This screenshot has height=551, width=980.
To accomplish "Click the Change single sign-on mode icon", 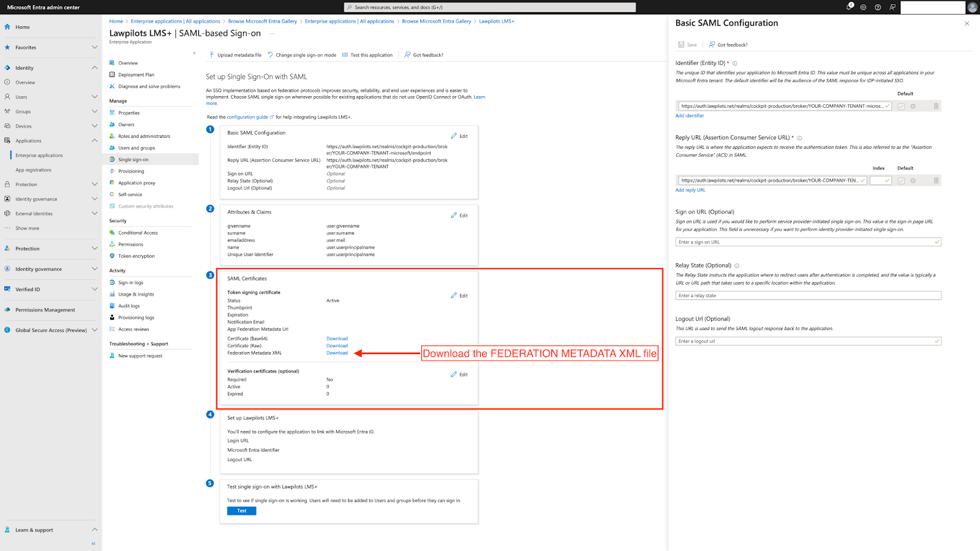I will (270, 54).
